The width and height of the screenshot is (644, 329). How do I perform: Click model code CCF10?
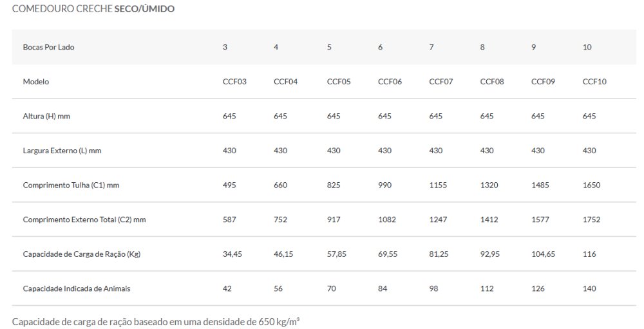click(x=594, y=82)
